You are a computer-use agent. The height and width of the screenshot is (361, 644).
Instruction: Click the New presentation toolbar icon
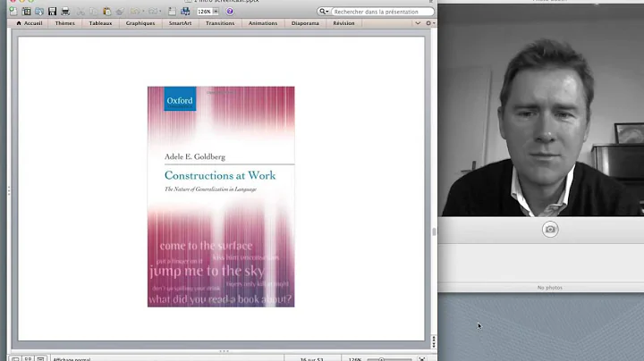coord(13,12)
